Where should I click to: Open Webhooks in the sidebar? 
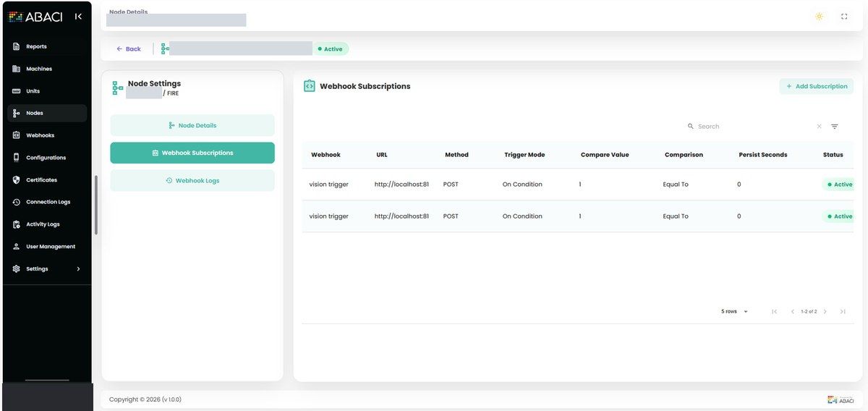pos(47,135)
